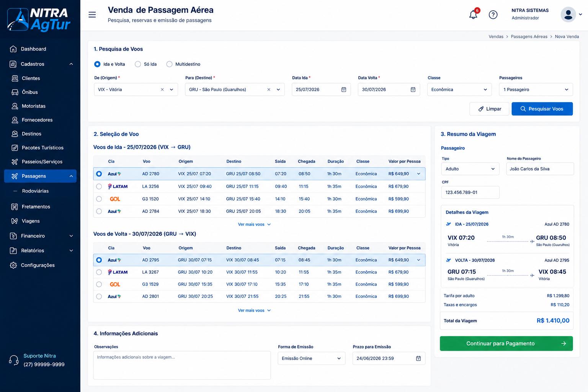Open the Data Ida calendar icon
The image size is (588, 392).
tap(344, 90)
